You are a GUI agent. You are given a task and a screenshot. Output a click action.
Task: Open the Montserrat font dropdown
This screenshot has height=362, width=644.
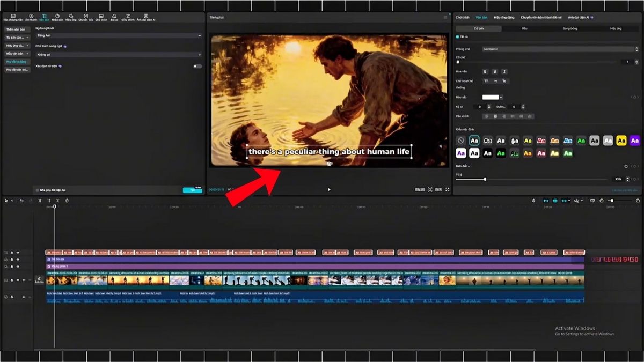coord(559,48)
